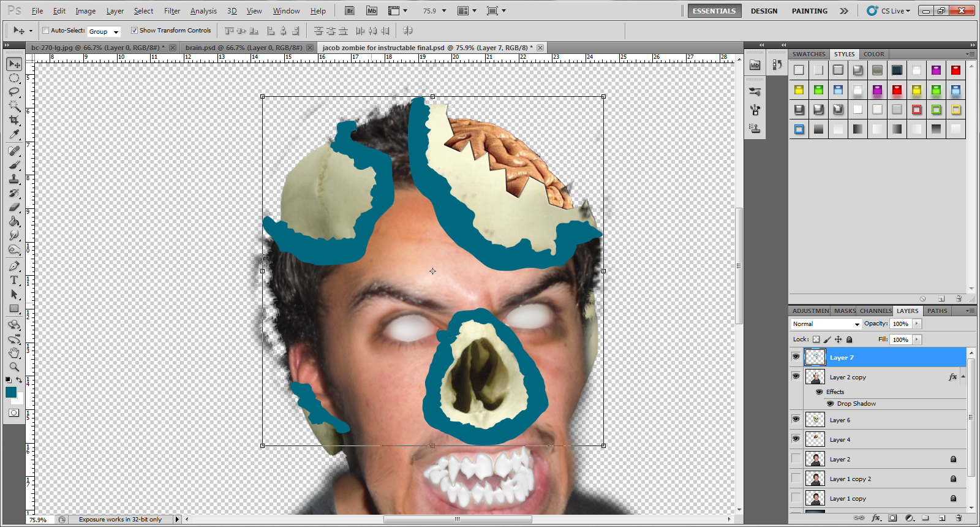This screenshot has width=980, height=527.
Task: Uncheck Show Transform Controls
Action: (134, 30)
